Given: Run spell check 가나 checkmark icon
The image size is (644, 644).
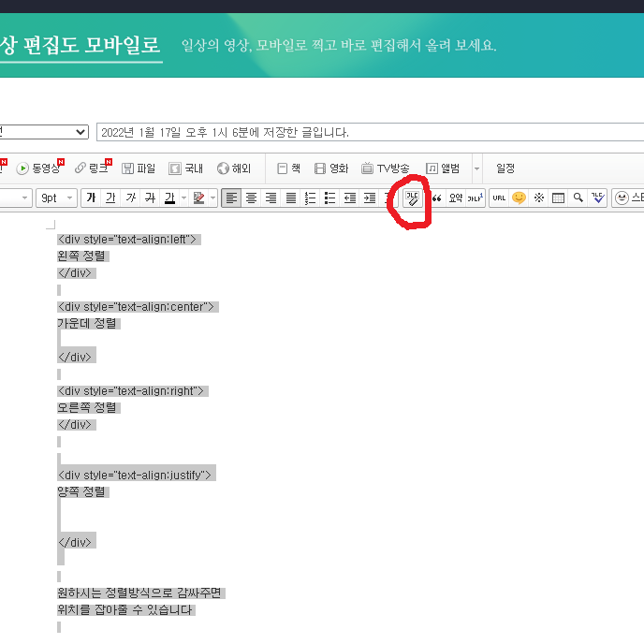Looking at the screenshot, I should 597,198.
